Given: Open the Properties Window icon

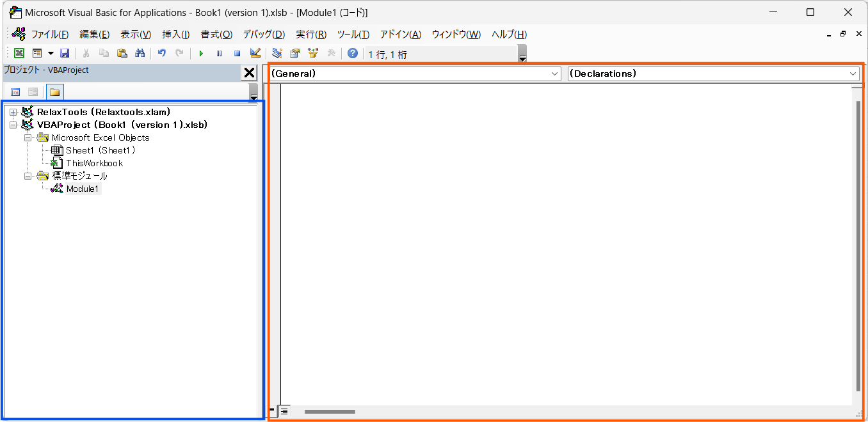Looking at the screenshot, I should click(295, 54).
